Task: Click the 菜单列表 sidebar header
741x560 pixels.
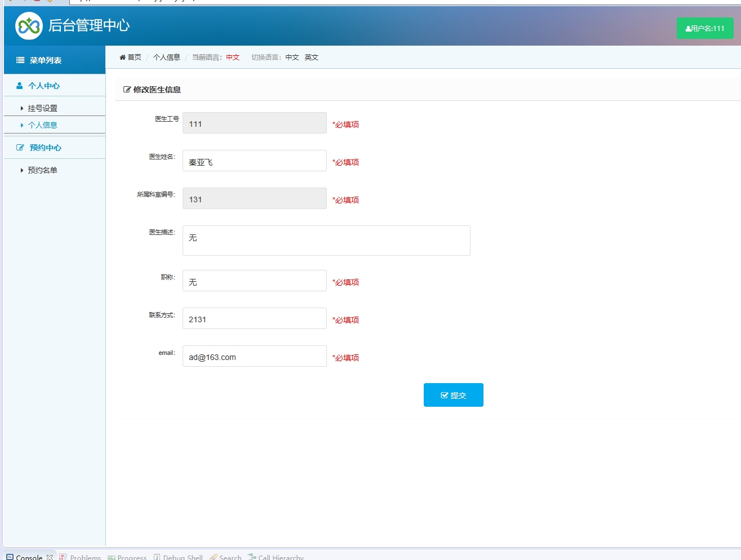Action: (55, 60)
